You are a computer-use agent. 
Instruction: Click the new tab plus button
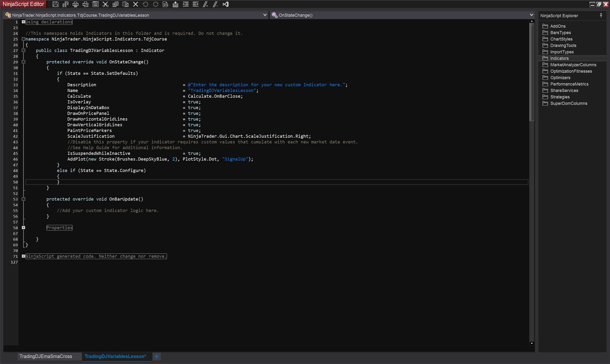[157, 356]
